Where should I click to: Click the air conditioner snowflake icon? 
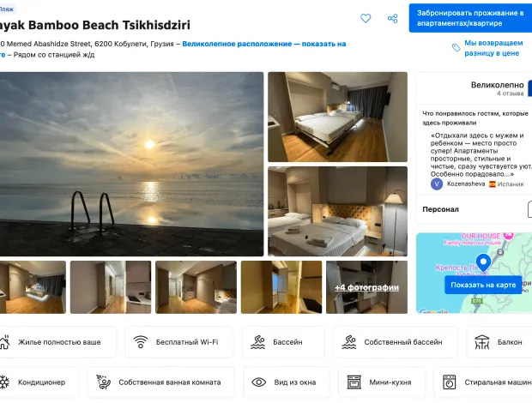pyautogui.click(x=4, y=382)
